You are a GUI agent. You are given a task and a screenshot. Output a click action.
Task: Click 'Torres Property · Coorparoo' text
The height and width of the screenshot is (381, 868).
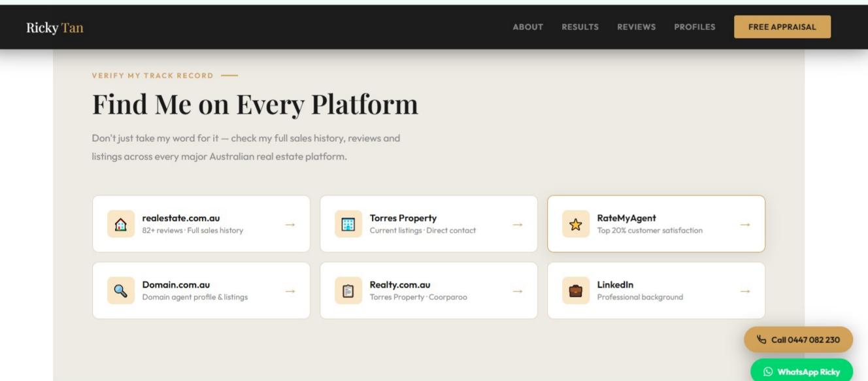(418, 297)
